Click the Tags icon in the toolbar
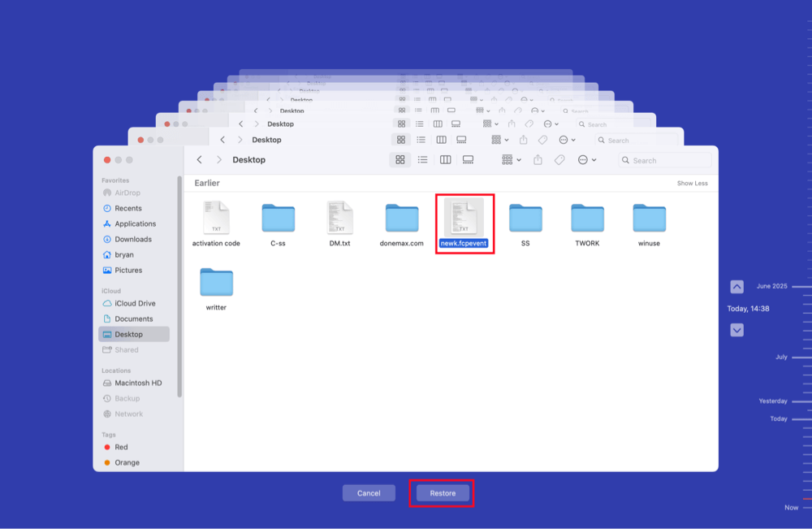 coord(559,160)
